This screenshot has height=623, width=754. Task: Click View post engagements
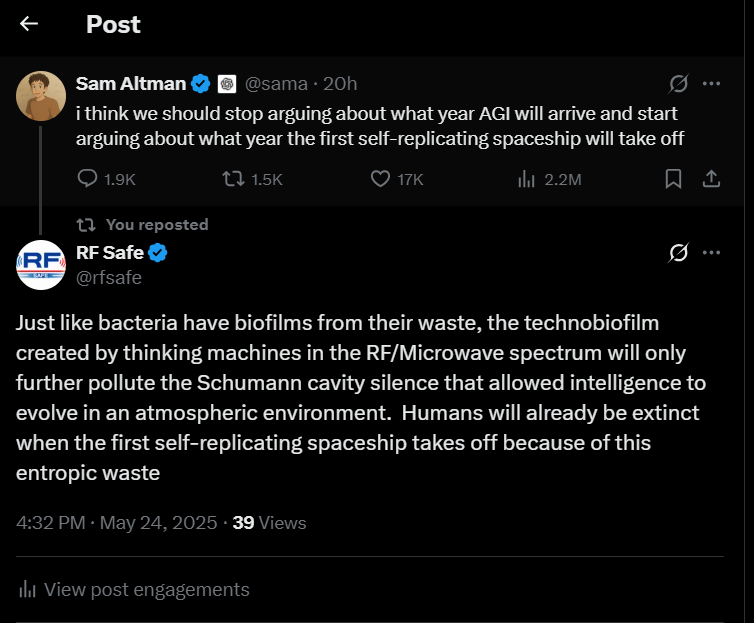pyautogui.click(x=146, y=589)
